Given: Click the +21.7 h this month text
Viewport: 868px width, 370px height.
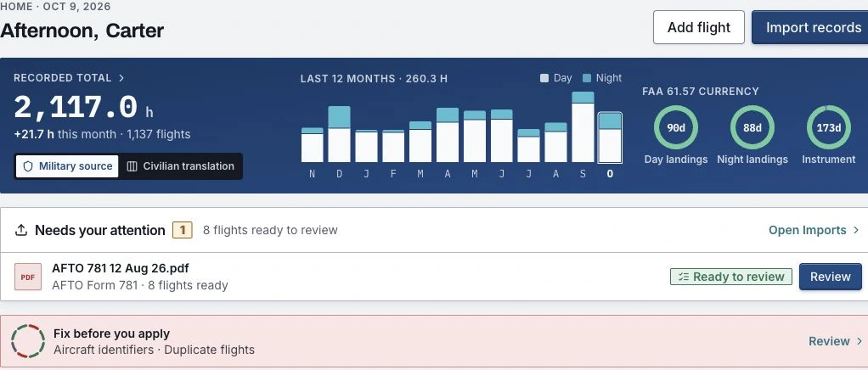Looking at the screenshot, I should (x=65, y=134).
